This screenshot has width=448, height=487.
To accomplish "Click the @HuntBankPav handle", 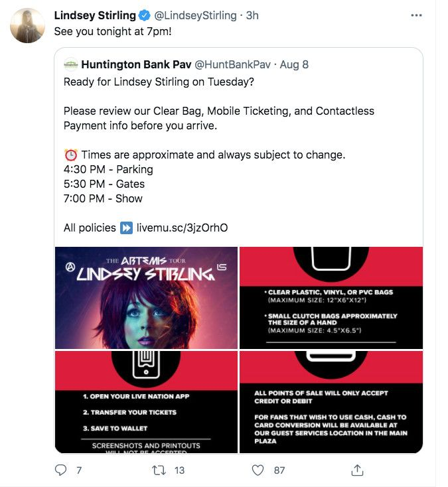I will (x=233, y=64).
